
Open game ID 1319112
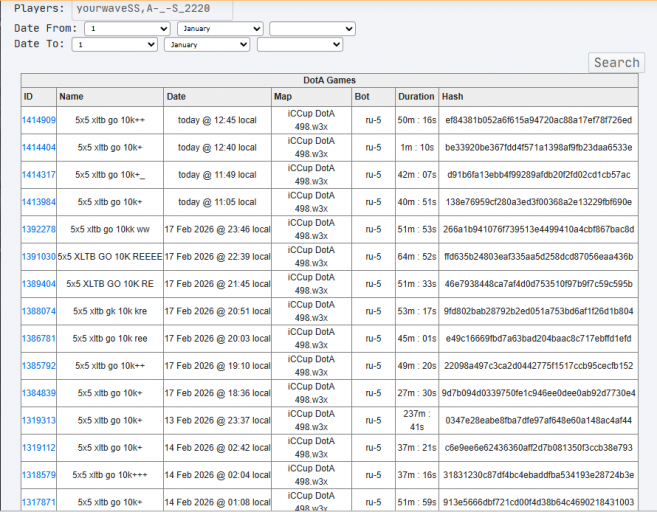pyautogui.click(x=39, y=447)
